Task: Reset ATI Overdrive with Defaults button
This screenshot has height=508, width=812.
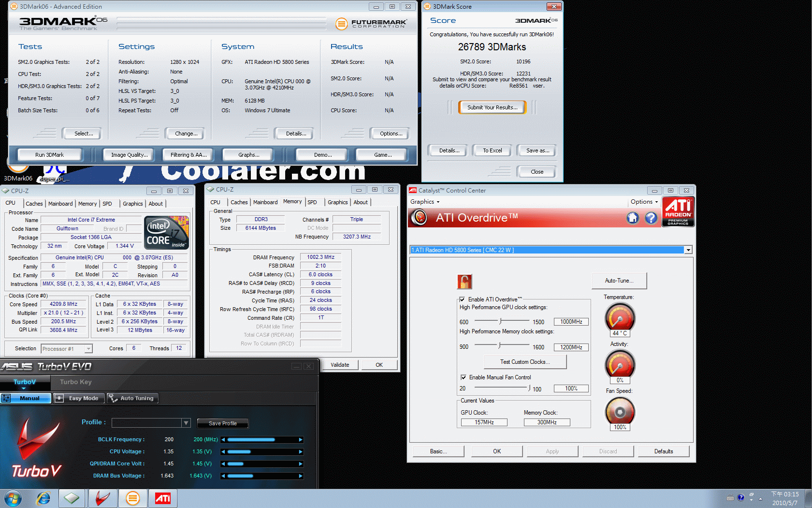Action: coord(664,451)
